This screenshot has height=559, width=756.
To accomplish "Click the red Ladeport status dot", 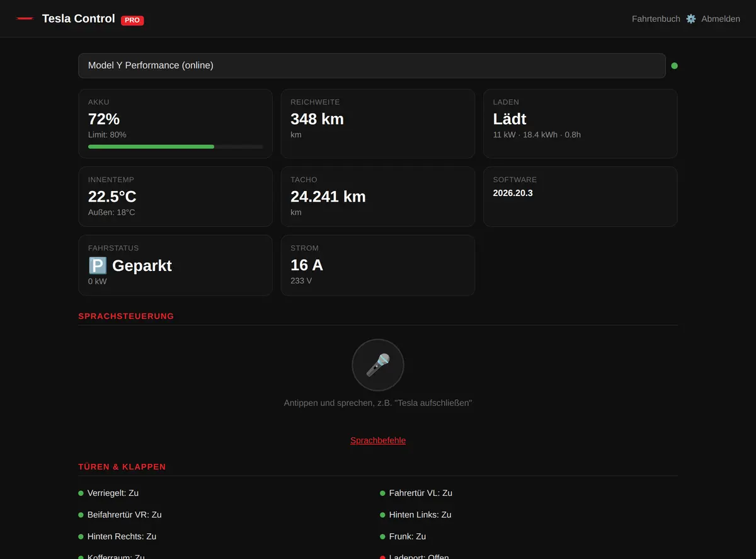I will [382, 558].
